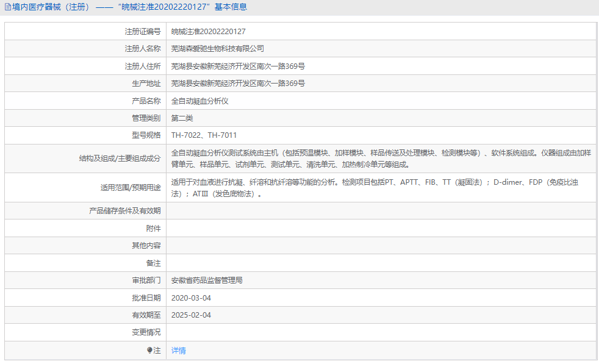Click expiry date 2025-02-04
Image resolution: width=599 pixels, height=364 pixels.
click(x=191, y=315)
